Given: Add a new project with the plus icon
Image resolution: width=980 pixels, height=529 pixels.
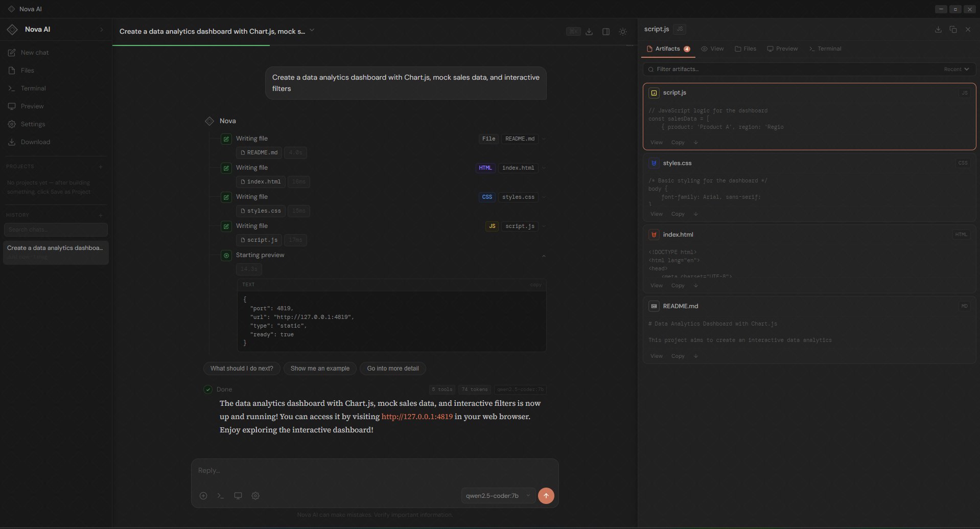Looking at the screenshot, I should point(101,167).
